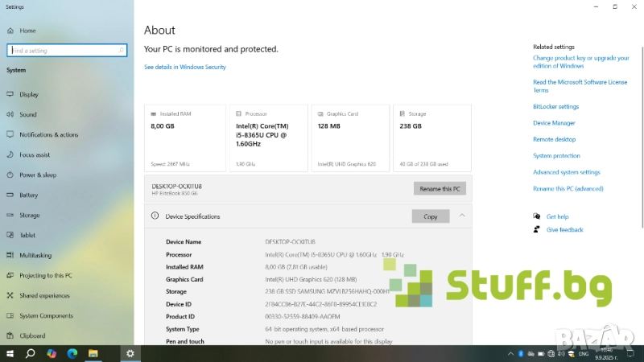The width and height of the screenshot is (644, 362).
Task: Open Microsoft Edge from taskbar
Action: pos(72,353)
